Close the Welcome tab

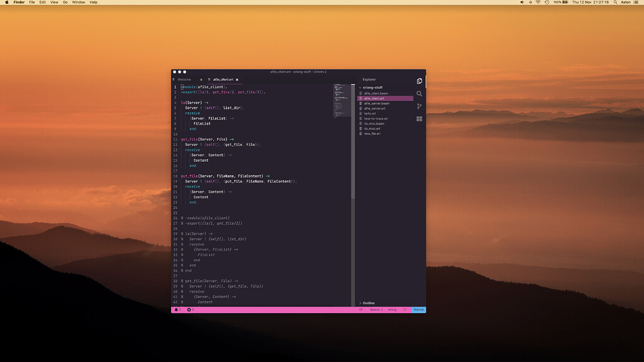[x=201, y=80]
